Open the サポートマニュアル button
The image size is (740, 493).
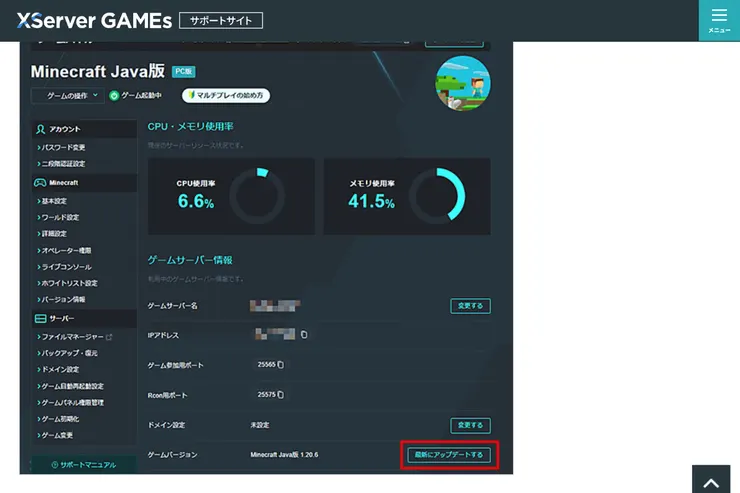coord(84,465)
